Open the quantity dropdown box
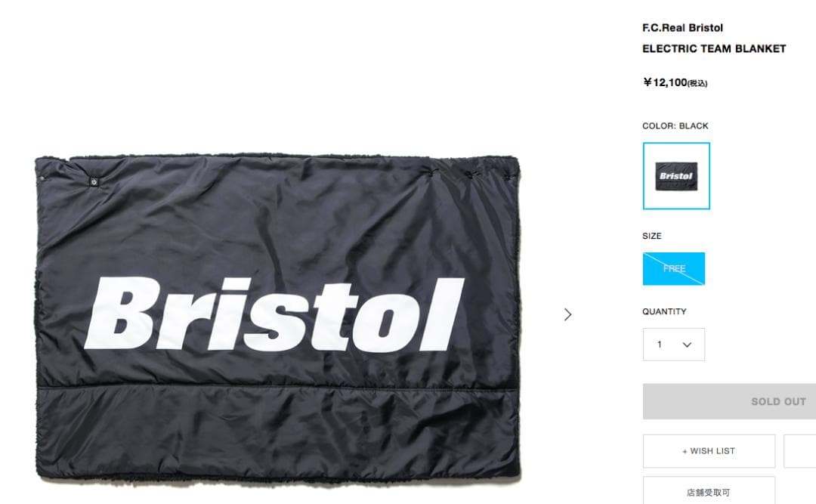This screenshot has width=816, height=504. pos(674,344)
